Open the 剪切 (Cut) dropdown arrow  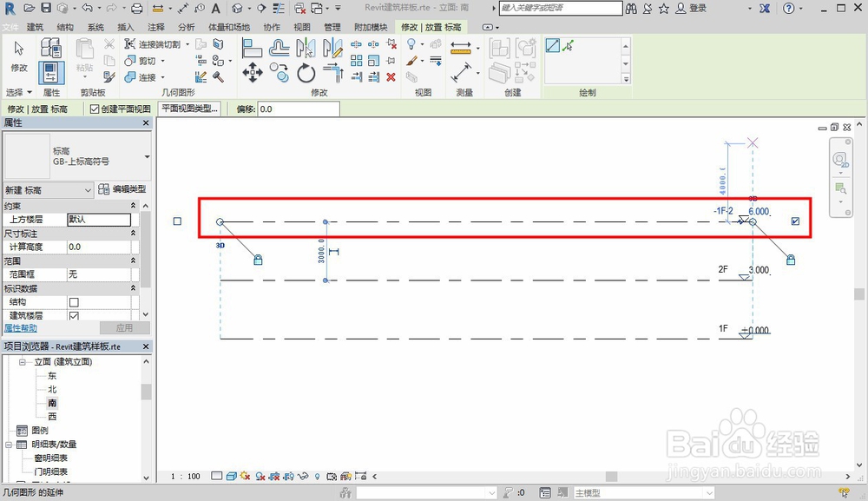pyautogui.click(x=163, y=61)
